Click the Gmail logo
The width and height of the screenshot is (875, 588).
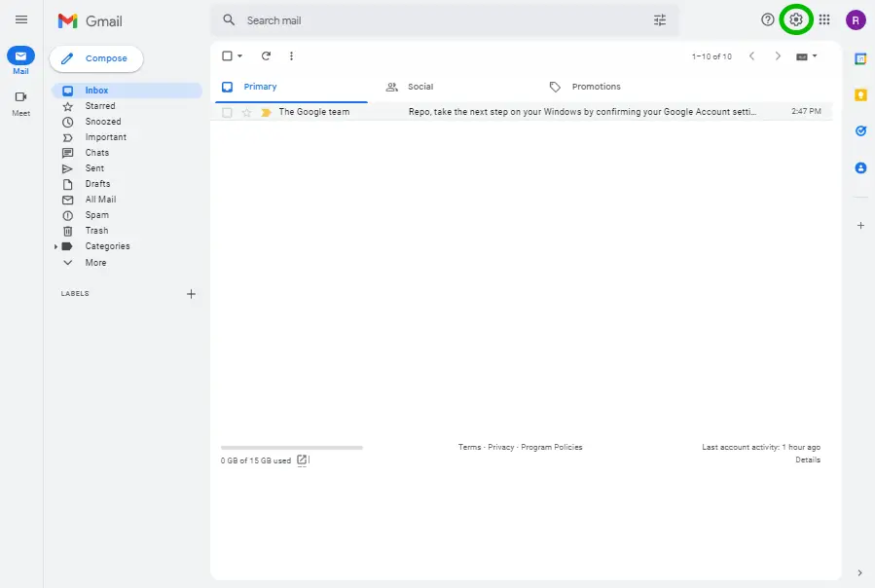(90, 21)
